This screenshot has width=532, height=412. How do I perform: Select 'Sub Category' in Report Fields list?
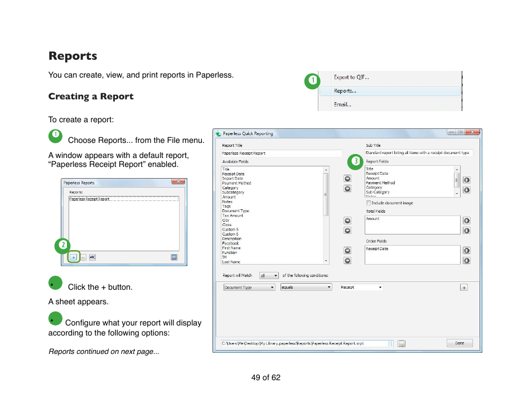click(378, 192)
